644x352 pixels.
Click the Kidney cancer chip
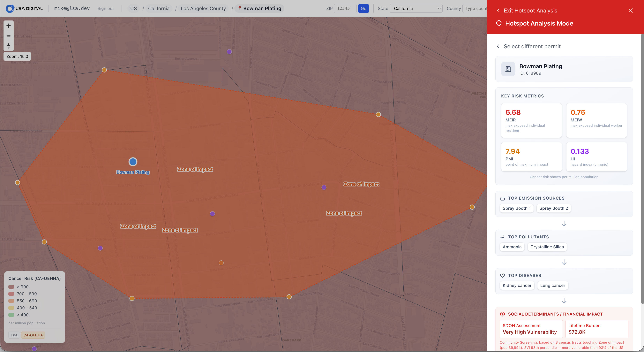tap(517, 286)
